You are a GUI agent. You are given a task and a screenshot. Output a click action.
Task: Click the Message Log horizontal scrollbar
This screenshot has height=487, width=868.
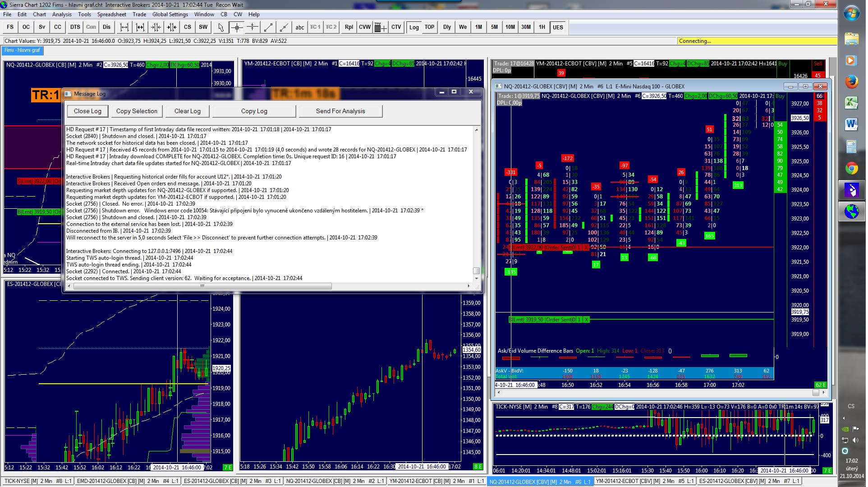tap(203, 286)
